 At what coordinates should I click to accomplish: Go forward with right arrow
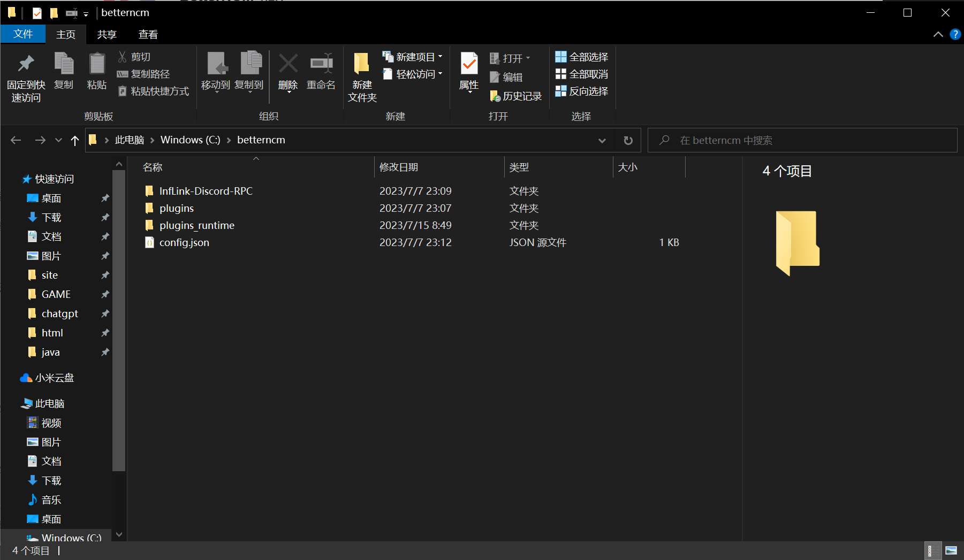(40, 140)
